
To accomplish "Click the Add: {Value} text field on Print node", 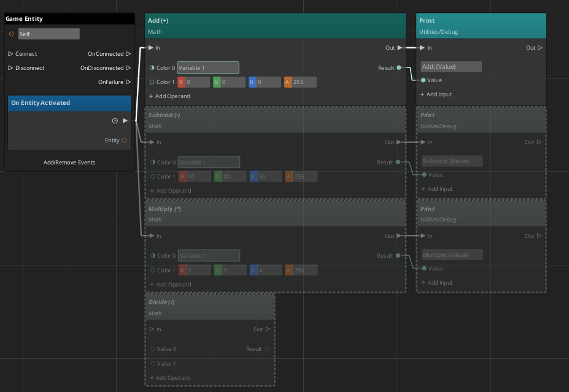I will (452, 66).
